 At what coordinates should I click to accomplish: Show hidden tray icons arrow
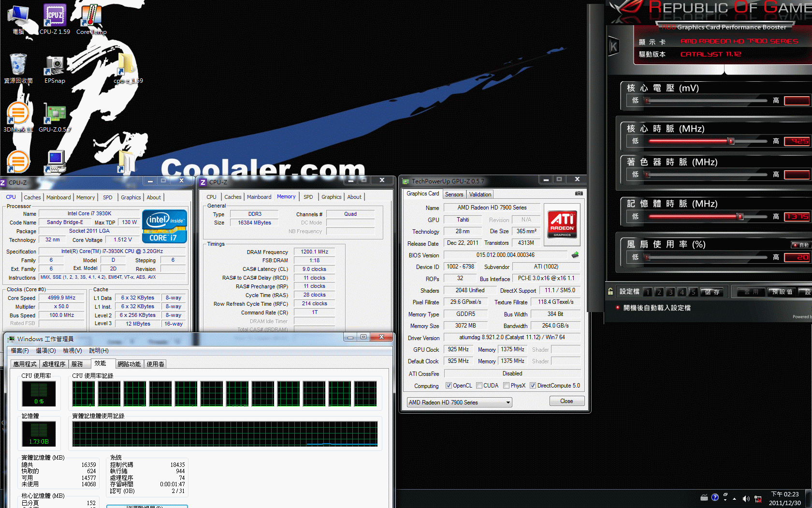735,499
